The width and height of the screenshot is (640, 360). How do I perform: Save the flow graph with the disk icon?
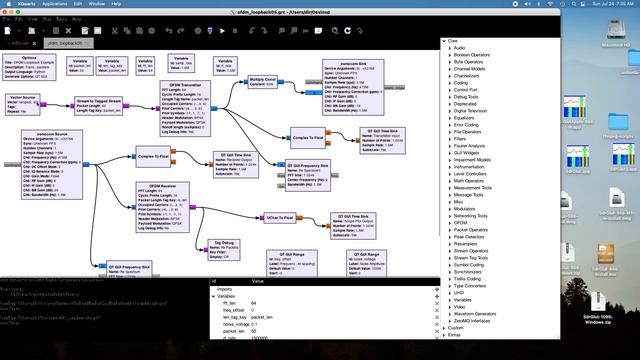click(56, 31)
